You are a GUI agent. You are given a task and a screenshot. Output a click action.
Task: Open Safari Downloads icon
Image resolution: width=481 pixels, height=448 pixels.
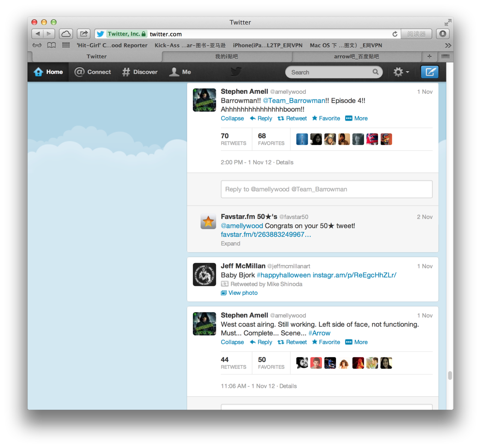coord(443,34)
